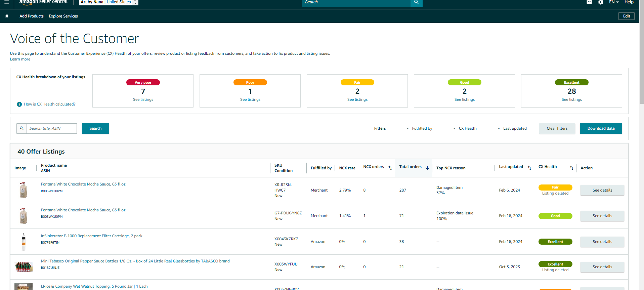See listings under Very poor

(143, 99)
